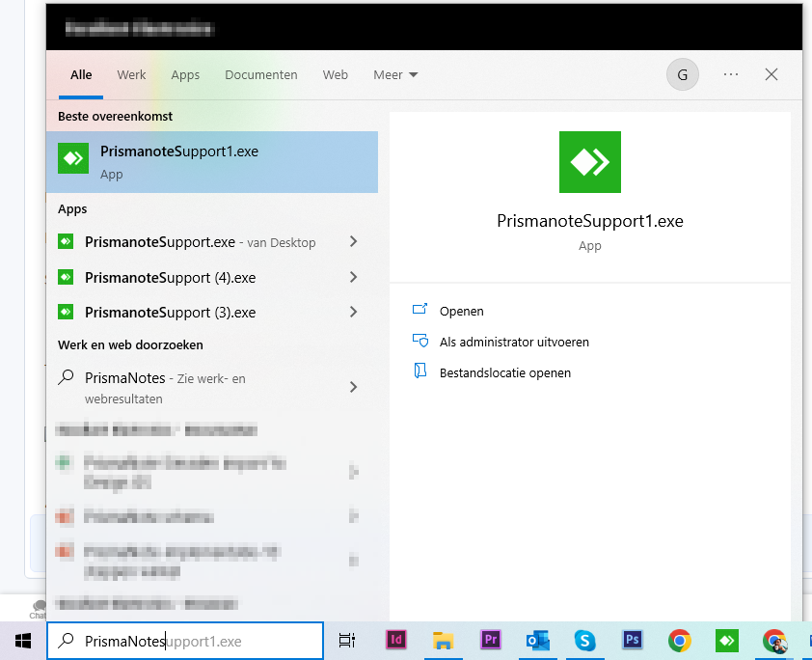
Task: Expand options for PrismanoteSupport.exe van Desktop
Action: [x=353, y=241]
